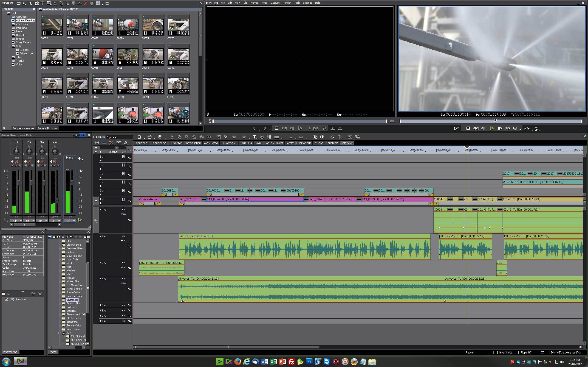Select the Sharpness video filter
Image resolution: width=588 pixels, height=367 pixels.
(x=72, y=300)
